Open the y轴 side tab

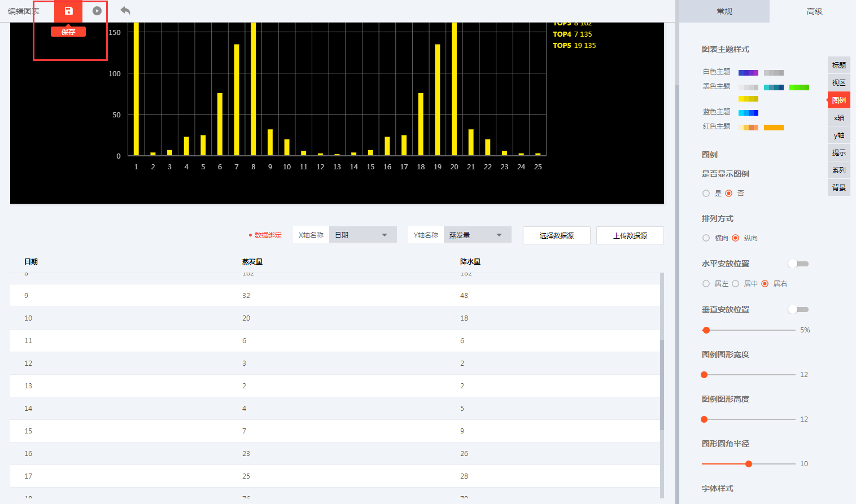[x=839, y=135]
